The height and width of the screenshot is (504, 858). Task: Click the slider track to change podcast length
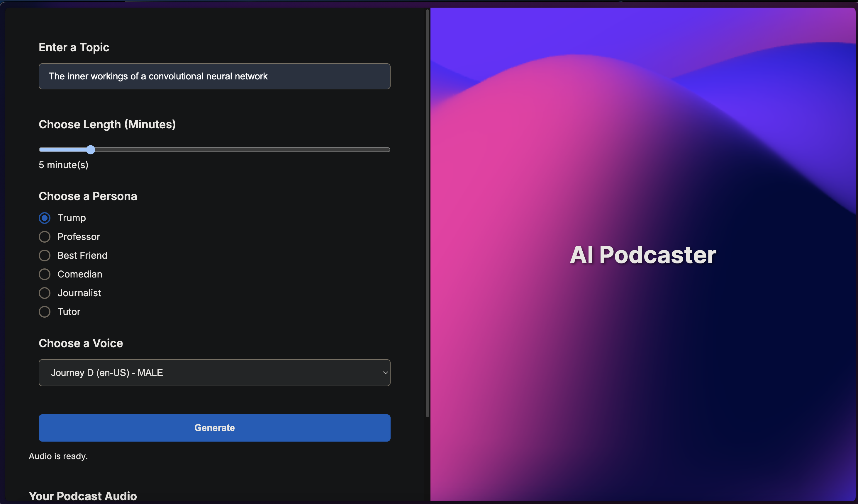point(238,149)
